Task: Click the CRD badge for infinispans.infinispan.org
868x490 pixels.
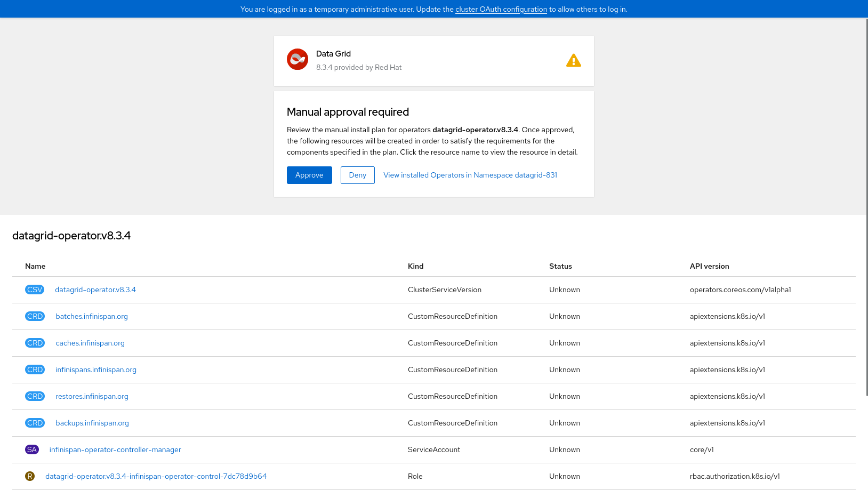Action: [x=35, y=369]
